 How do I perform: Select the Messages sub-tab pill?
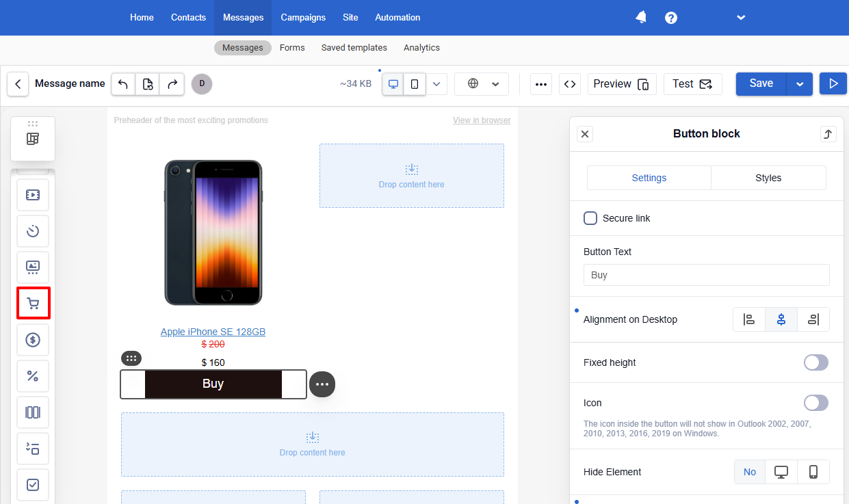coord(243,48)
